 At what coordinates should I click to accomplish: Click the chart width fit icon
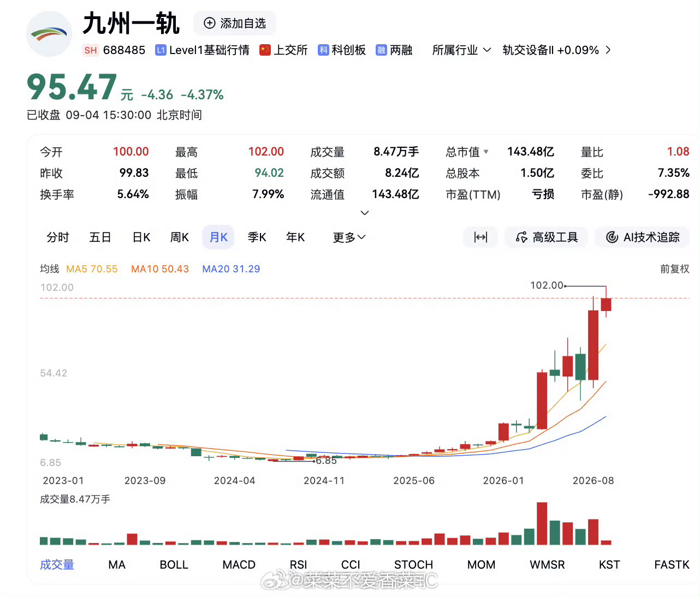[x=480, y=237]
